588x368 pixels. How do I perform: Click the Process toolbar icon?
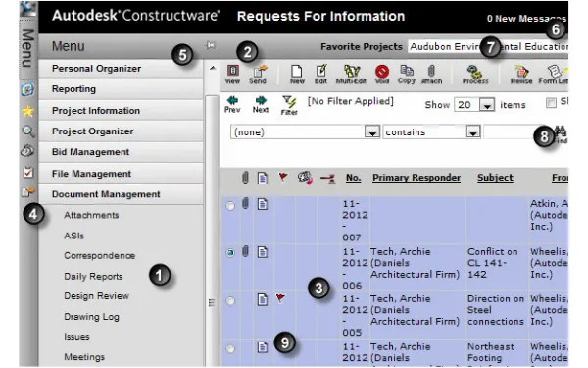475,74
